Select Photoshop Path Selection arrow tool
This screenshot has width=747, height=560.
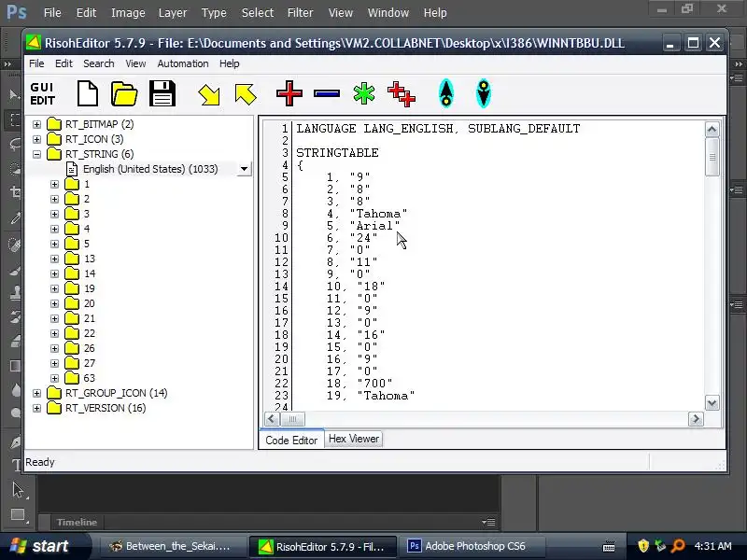(17, 489)
